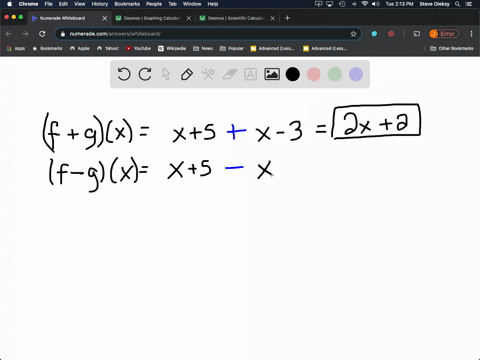Image resolution: width=480 pixels, height=360 pixels.
Task: Go back to previous page
Action: pos(9,34)
